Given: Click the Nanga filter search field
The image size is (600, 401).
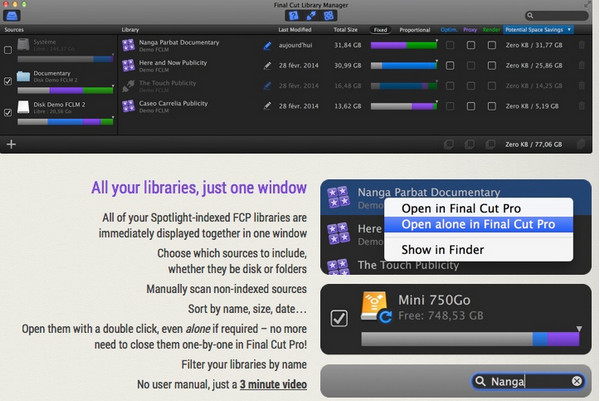Looking at the screenshot, I should point(528,381).
